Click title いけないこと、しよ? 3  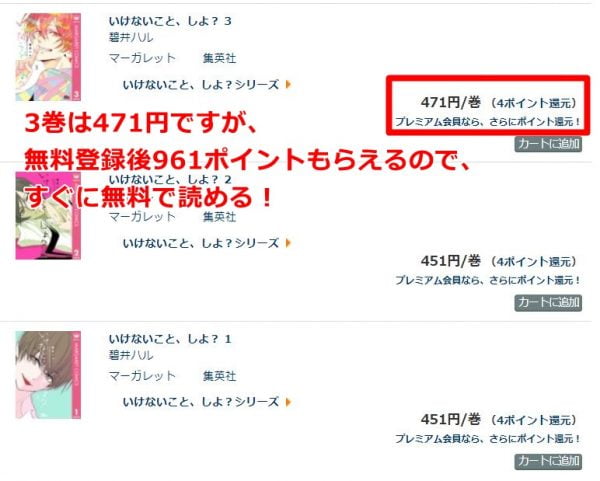pos(170,21)
